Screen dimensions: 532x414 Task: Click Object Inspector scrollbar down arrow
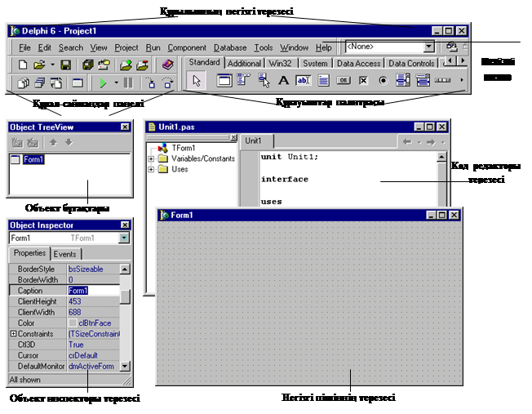tap(125, 366)
